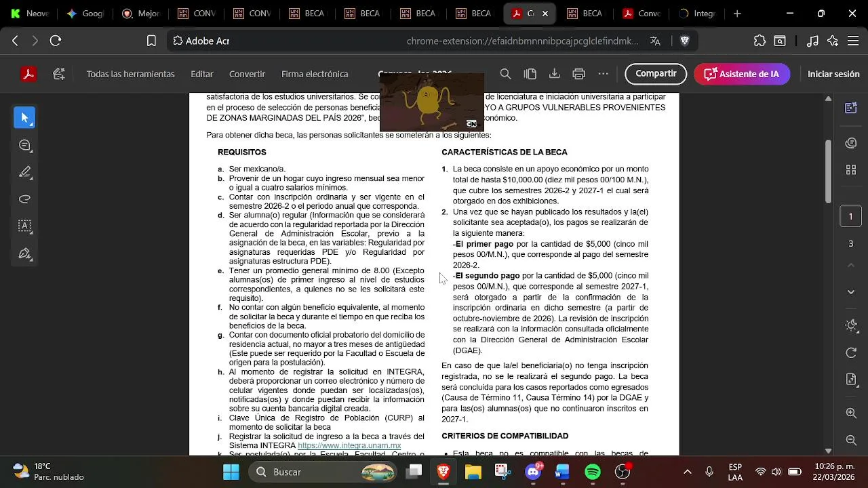Click the Acrobat home logo

click(28, 74)
